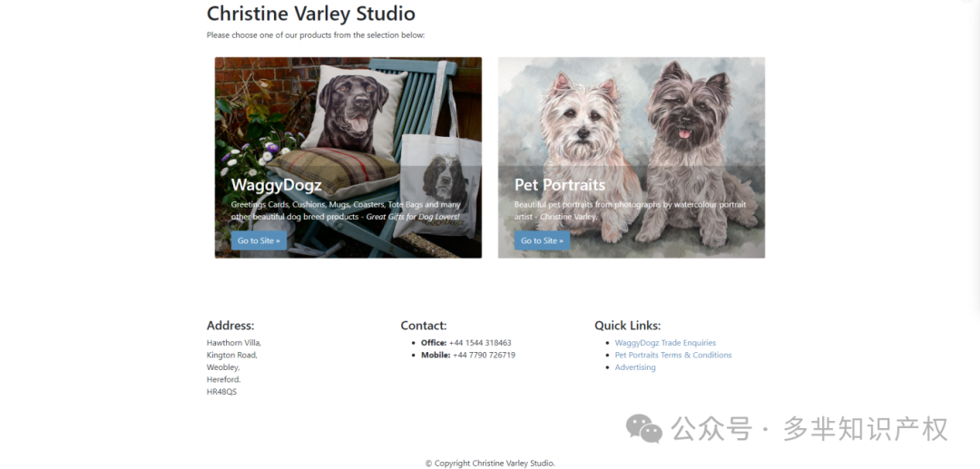Click the WaggyDogz Go to Site button
This screenshot has width=980, height=469.
point(259,240)
